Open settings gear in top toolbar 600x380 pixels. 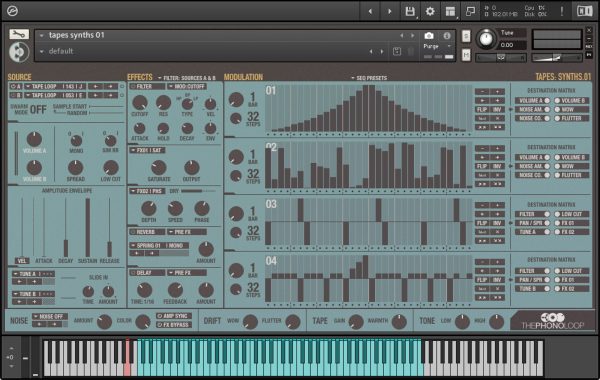[x=430, y=11]
